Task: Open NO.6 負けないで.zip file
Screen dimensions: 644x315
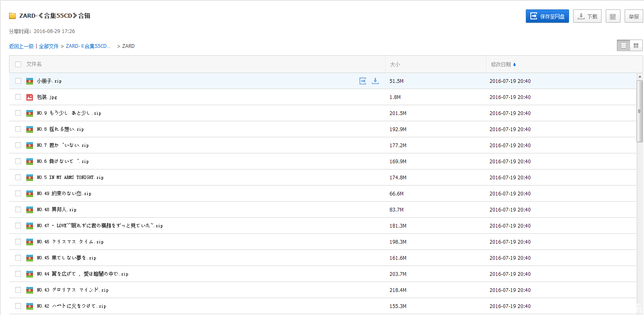Action: pyautogui.click(x=63, y=162)
